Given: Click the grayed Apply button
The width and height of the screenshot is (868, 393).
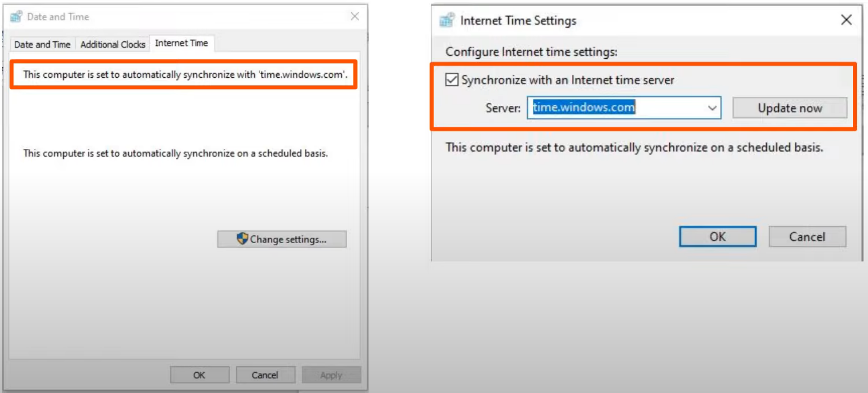Looking at the screenshot, I should 331,375.
